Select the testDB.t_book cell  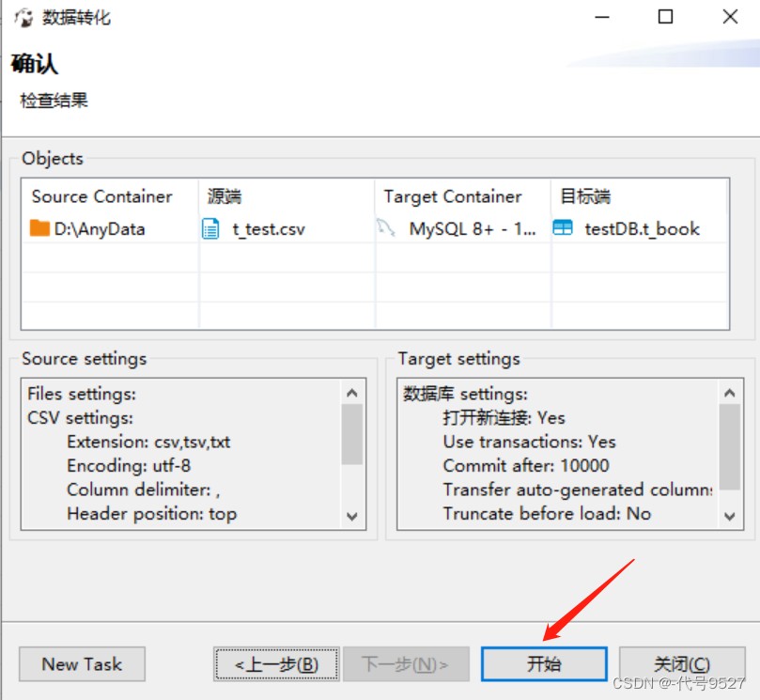640,229
